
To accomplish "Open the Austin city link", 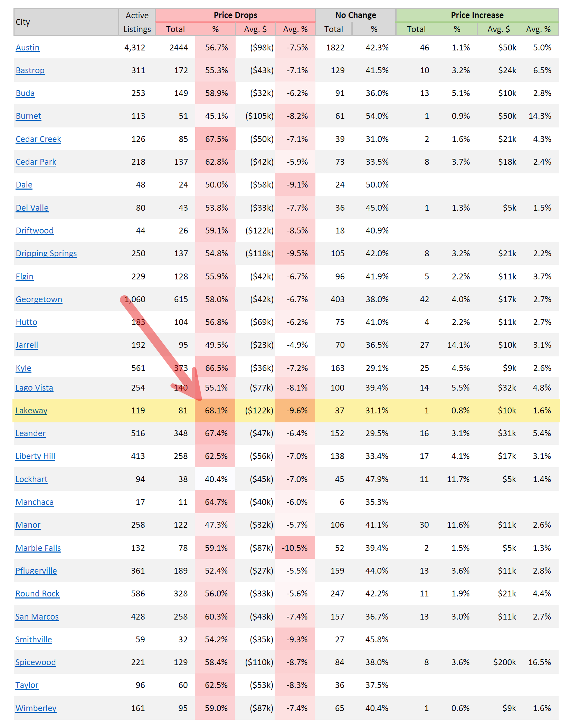I will click(28, 48).
